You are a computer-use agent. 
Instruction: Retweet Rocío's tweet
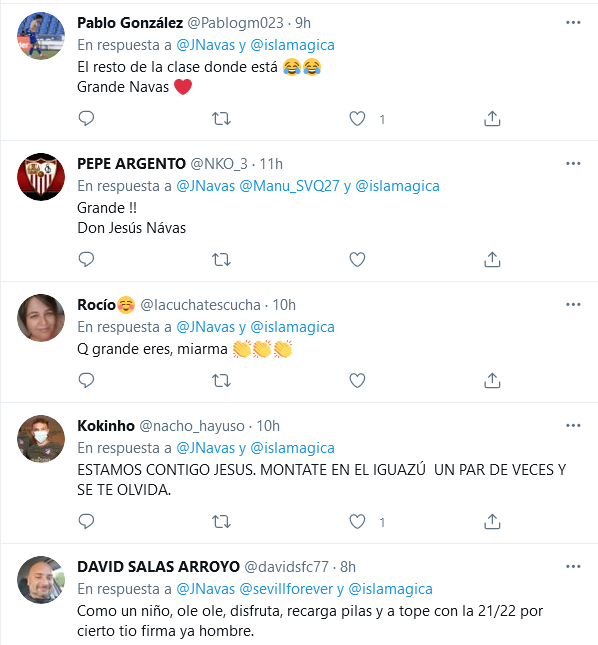coord(221,381)
